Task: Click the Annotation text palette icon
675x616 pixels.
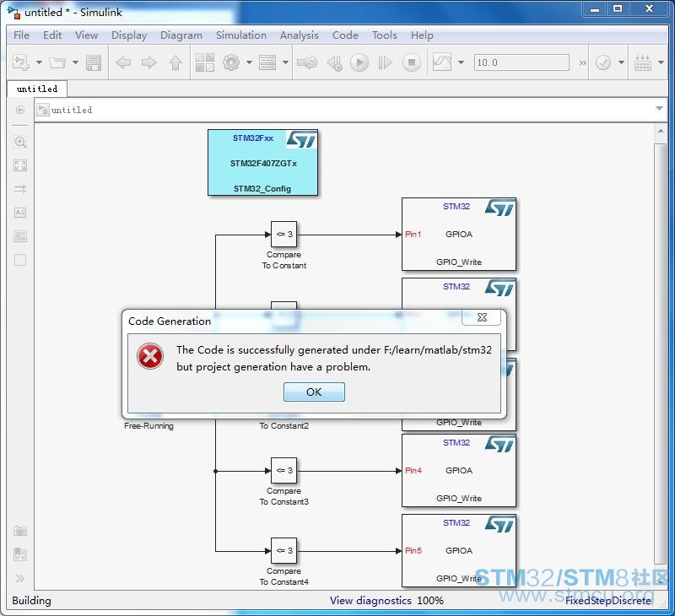Action: tap(20, 213)
